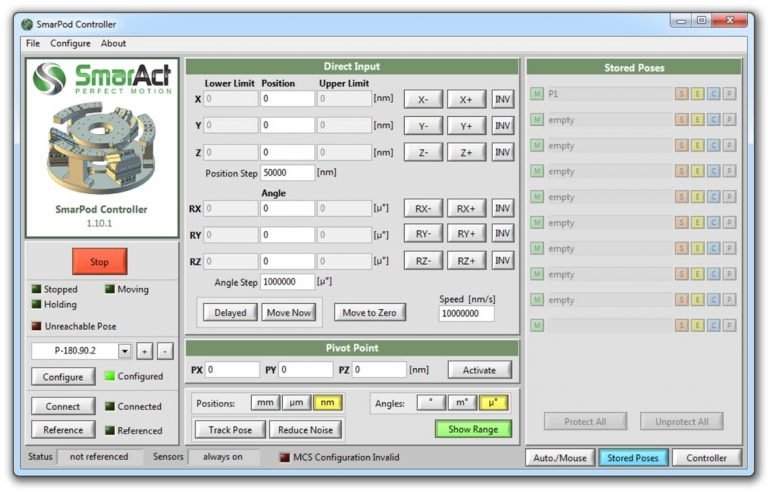Screen dimensions: 768x492
Task: Toggle the INV button for the X axis
Action: pyautogui.click(x=503, y=99)
